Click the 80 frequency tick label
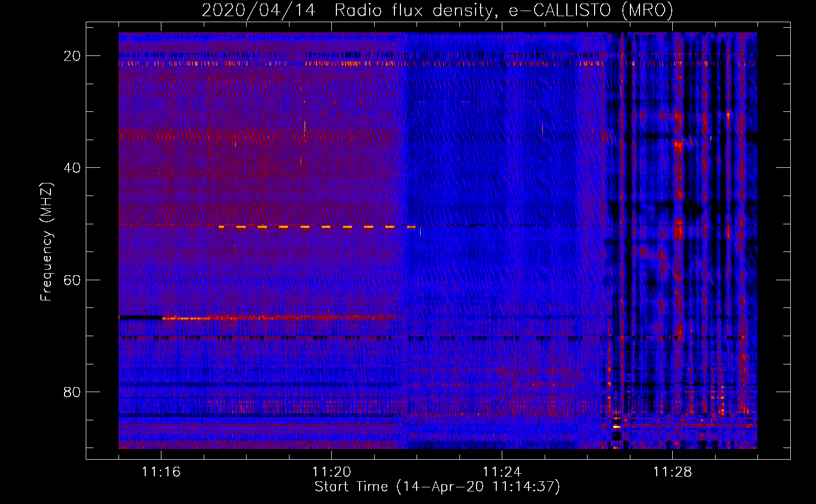816x504 pixels. [72, 392]
